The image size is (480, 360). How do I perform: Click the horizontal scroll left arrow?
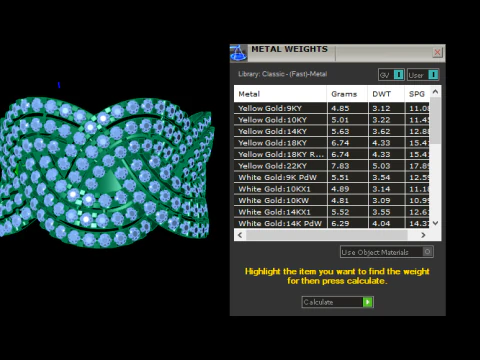(x=240, y=235)
